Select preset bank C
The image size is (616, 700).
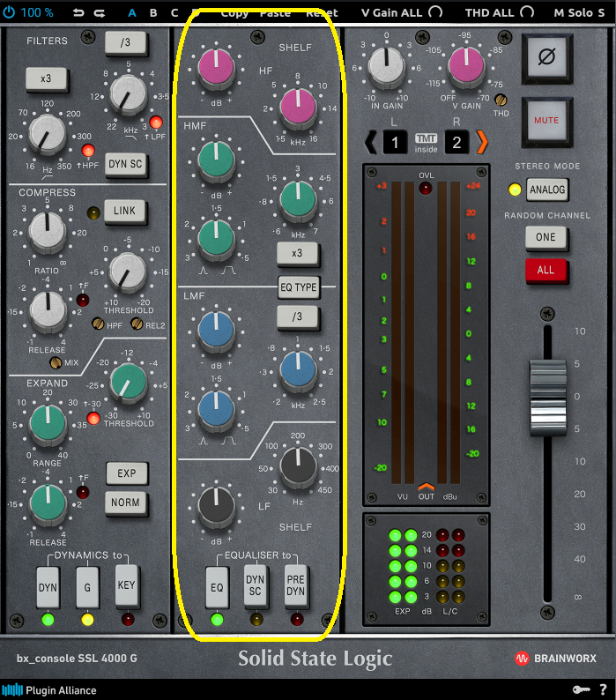(x=174, y=12)
